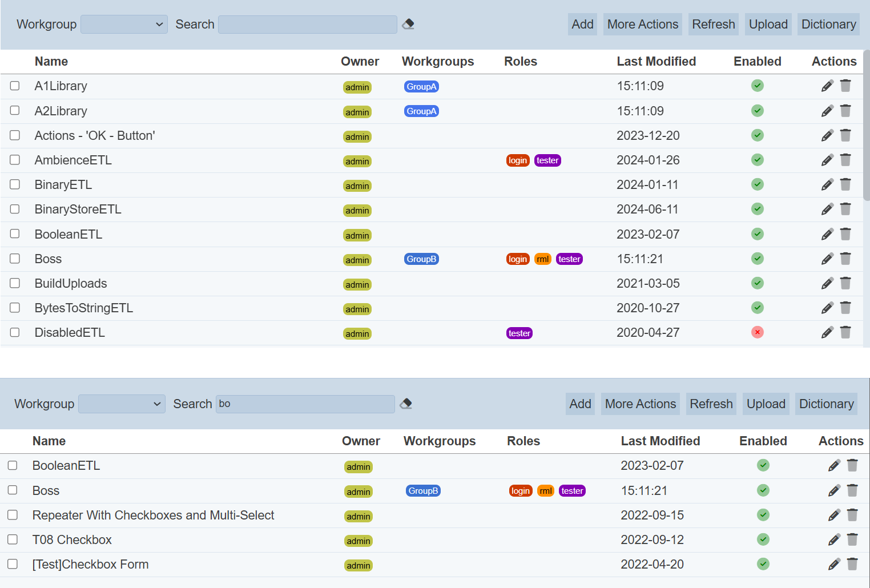
Task: Click the green enabled icon for BuildUploads
Action: coord(757,283)
